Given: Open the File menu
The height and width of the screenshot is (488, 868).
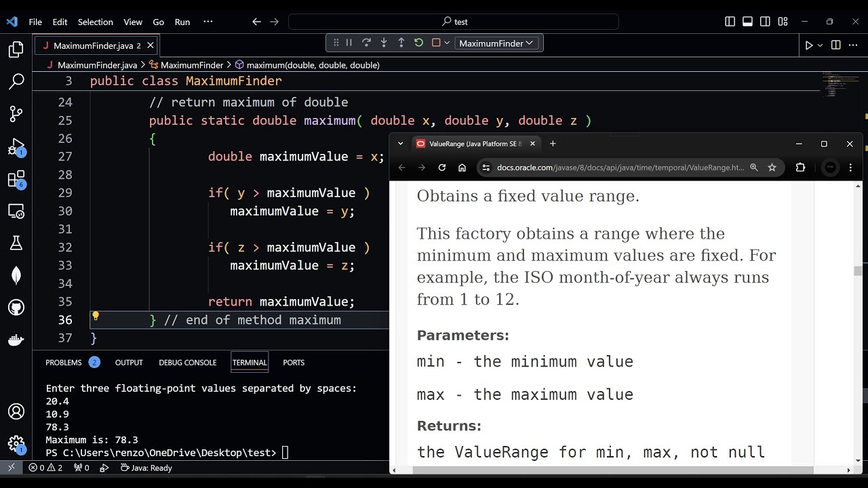Looking at the screenshot, I should pos(35,22).
